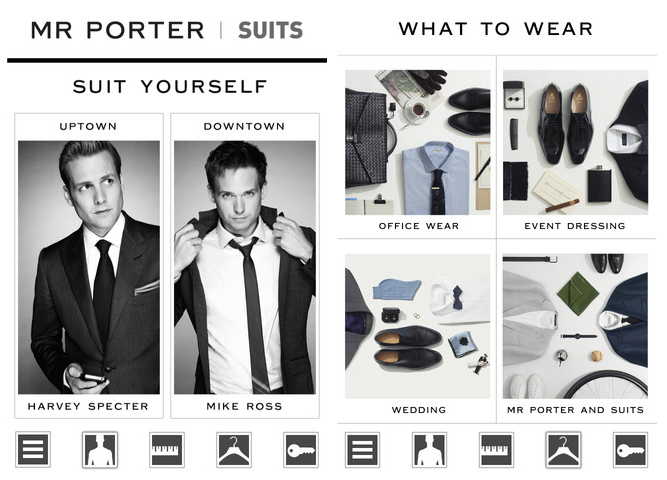Open the menu list icon on left screen
667x480 pixels.
[x=33, y=449]
